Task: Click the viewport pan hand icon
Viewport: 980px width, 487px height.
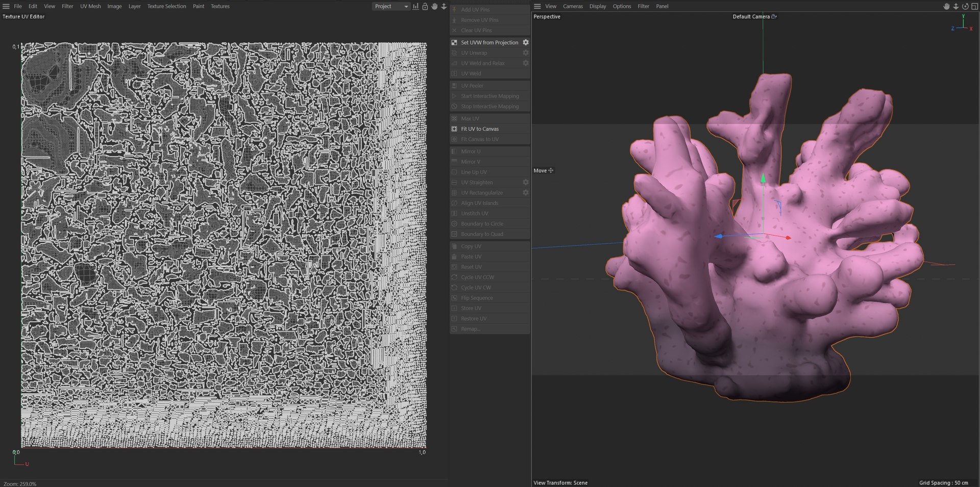Action: 946,6
